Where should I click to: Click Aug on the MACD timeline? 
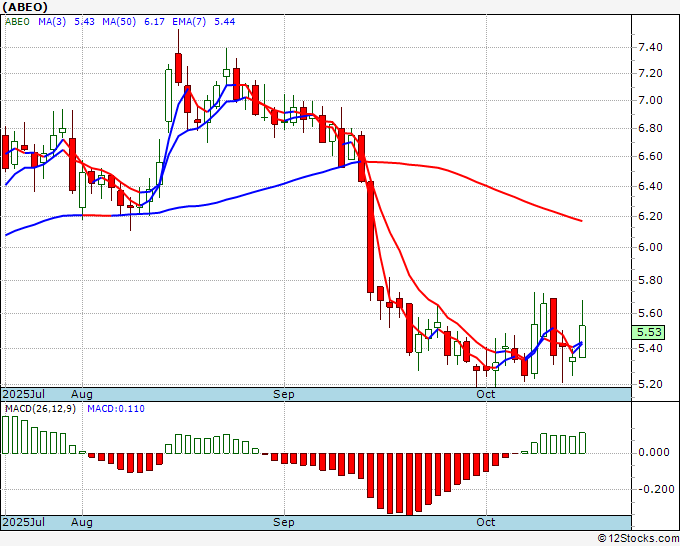(x=82, y=522)
